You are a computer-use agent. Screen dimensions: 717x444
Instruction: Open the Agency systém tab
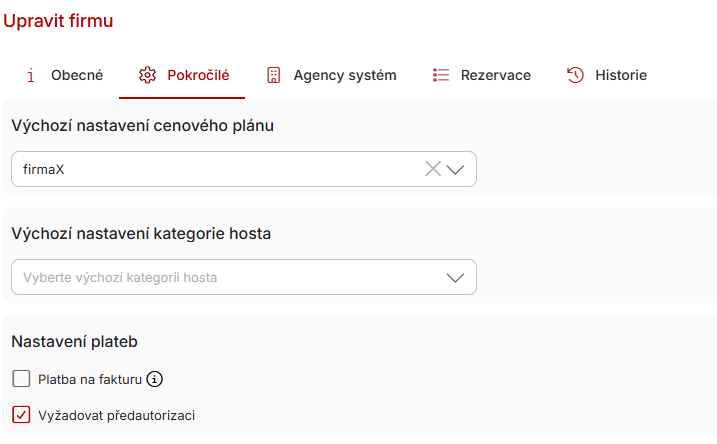point(344,75)
